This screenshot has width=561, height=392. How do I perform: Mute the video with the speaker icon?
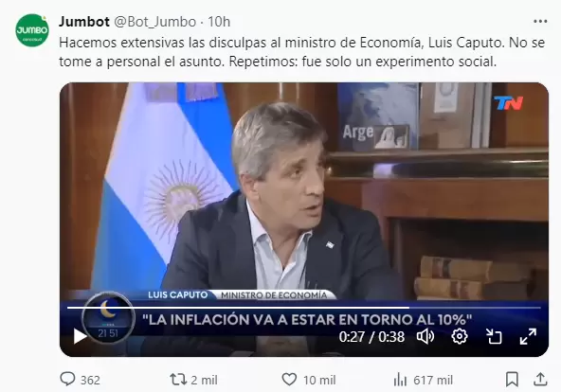[425, 337]
